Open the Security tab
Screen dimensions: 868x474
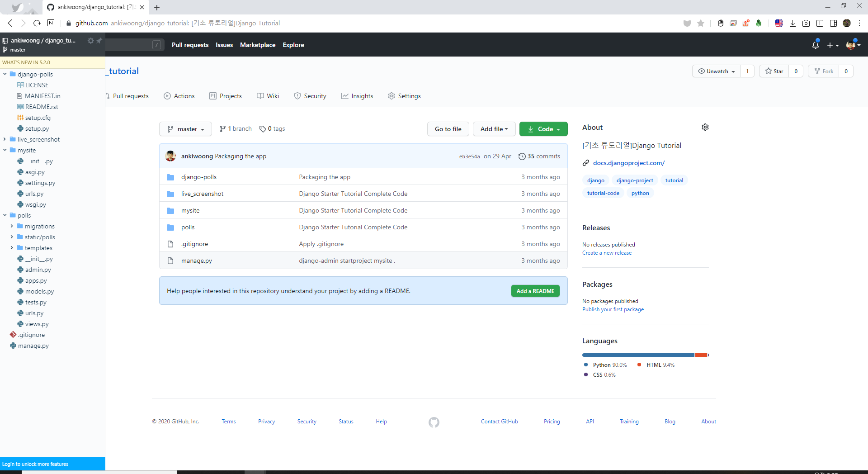click(x=310, y=96)
